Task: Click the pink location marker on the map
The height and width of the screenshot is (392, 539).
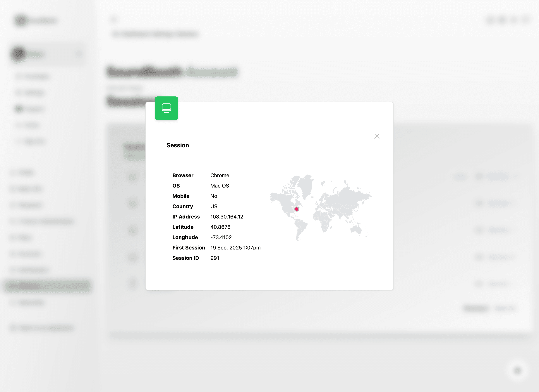Action: (x=296, y=209)
